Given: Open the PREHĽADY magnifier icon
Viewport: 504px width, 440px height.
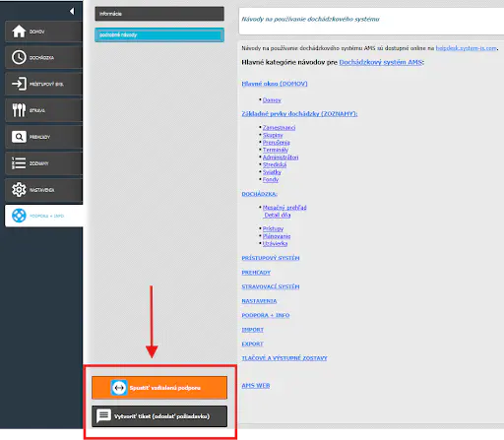Looking at the screenshot, I should tap(19, 137).
